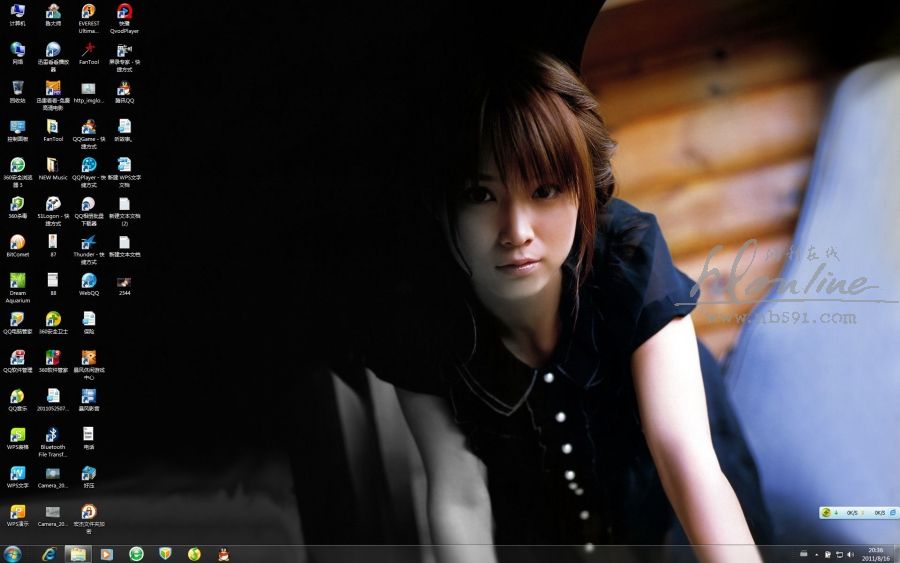Screen dimensions: 900x563
Task: Open the Dream Aquarium icon
Action: [x=17, y=281]
